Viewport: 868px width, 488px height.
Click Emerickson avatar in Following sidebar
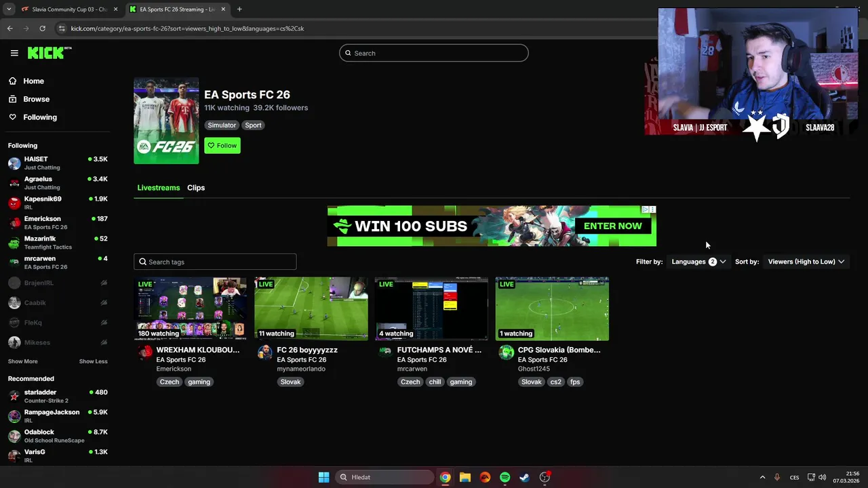14,222
